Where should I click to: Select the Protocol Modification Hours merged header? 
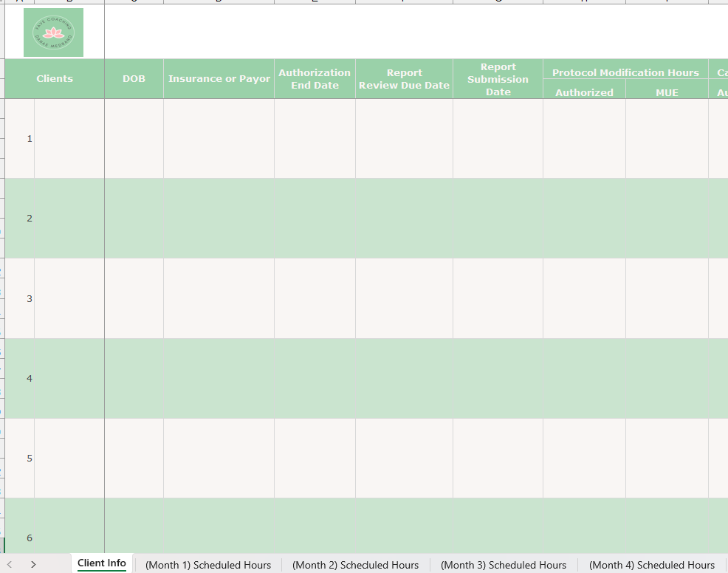click(625, 72)
